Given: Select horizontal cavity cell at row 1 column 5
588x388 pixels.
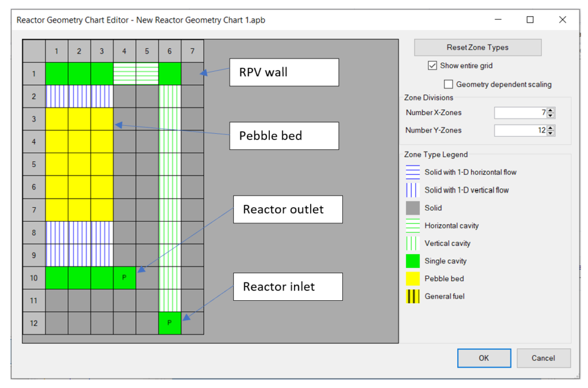Looking at the screenshot, I should (147, 74).
